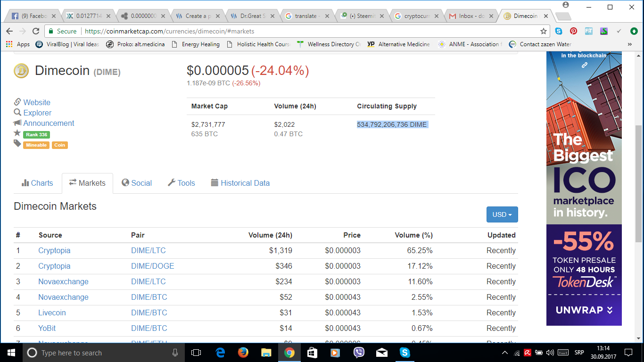Click the Windows Start button
The height and width of the screenshot is (362, 644).
(11, 353)
